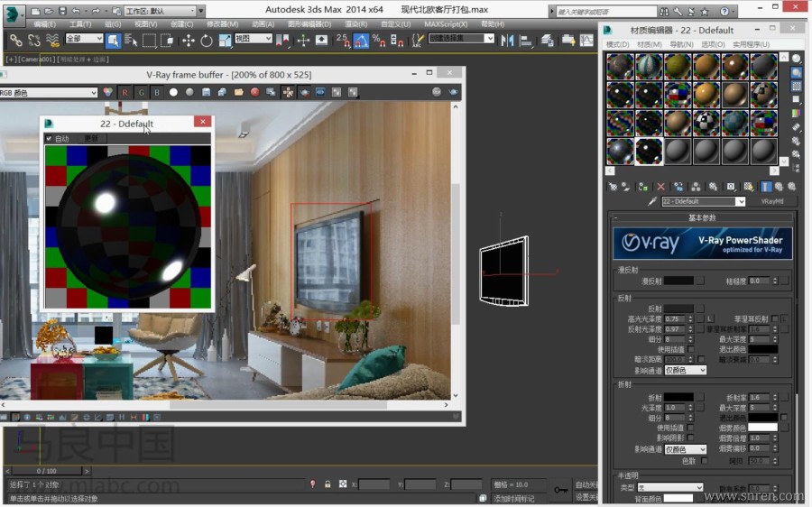Click the Mirror tool icon
812x507 pixels.
(507, 40)
